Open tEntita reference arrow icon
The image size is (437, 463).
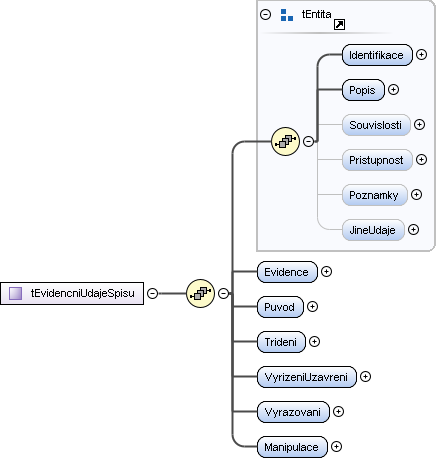click(339, 24)
